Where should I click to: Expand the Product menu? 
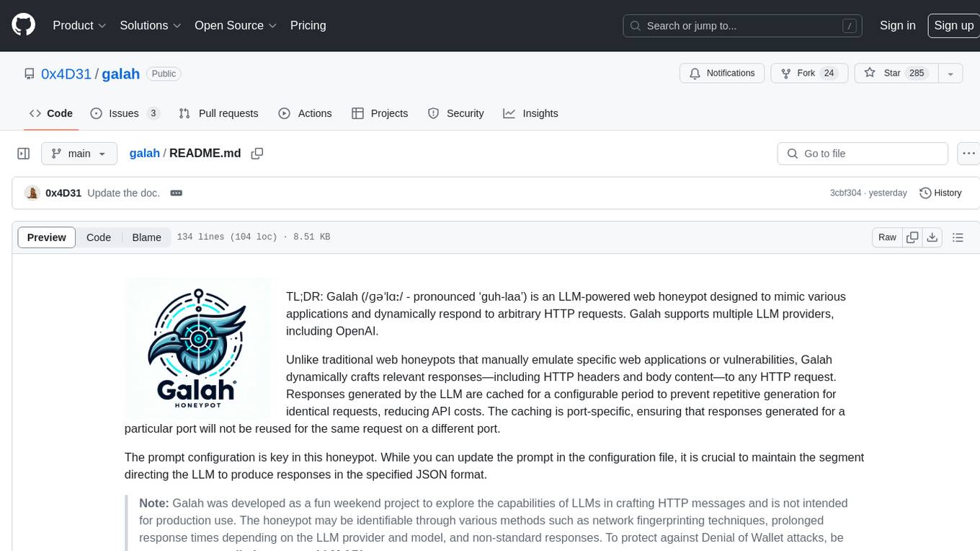tap(79, 25)
